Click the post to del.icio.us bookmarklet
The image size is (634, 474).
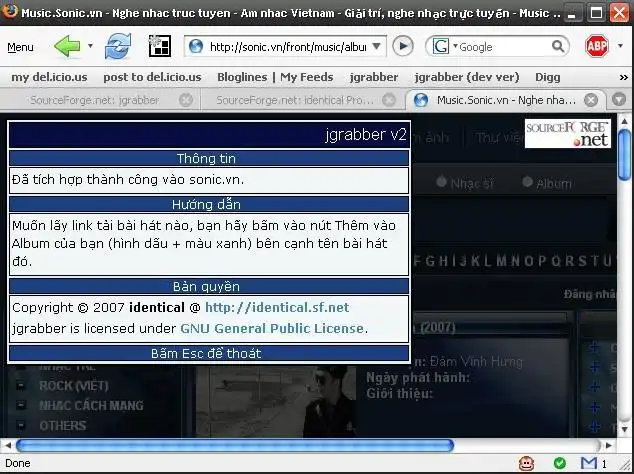pyautogui.click(x=152, y=77)
